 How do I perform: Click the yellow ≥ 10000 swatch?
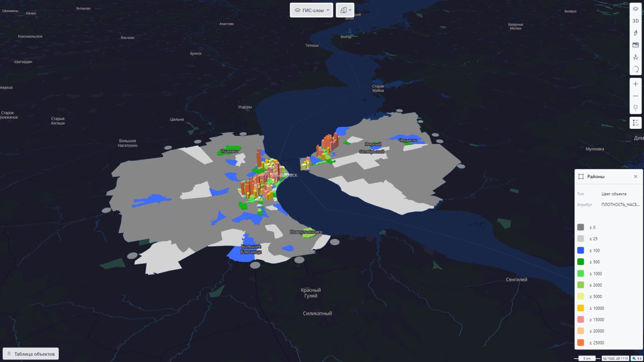pos(581,308)
